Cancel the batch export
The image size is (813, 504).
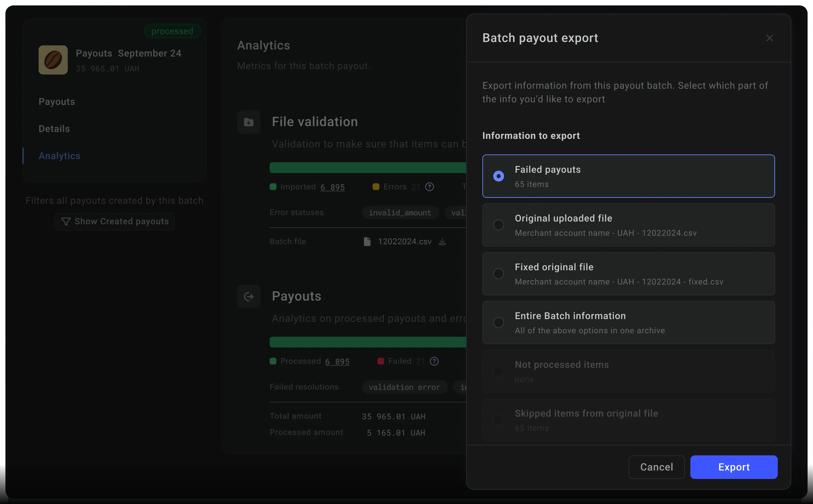[656, 467]
